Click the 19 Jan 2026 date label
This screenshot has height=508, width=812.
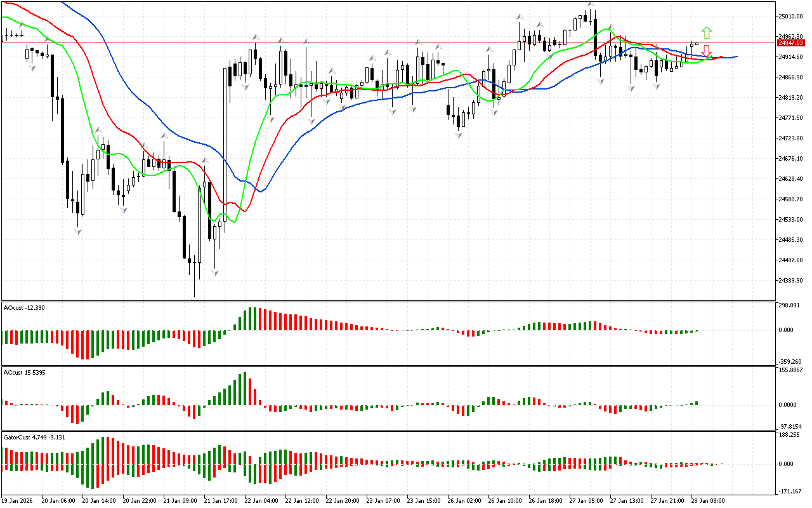(17, 500)
